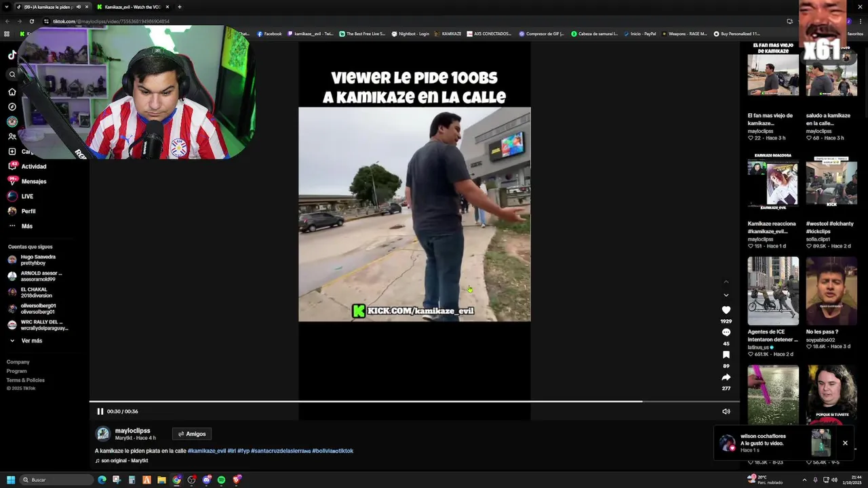Open '#westcol #elchanty' video thumbnail
This screenshot has height=488, width=868.
click(x=831, y=182)
